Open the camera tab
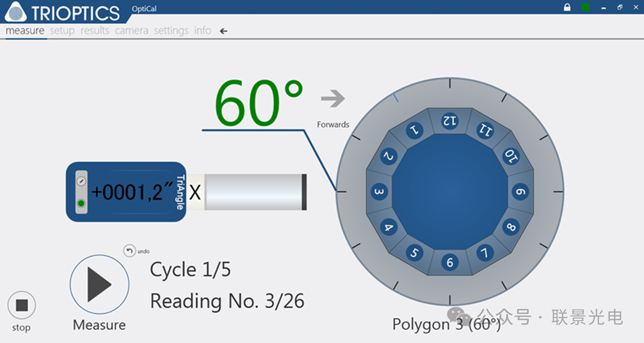Image resolution: width=644 pixels, height=343 pixels. click(132, 31)
